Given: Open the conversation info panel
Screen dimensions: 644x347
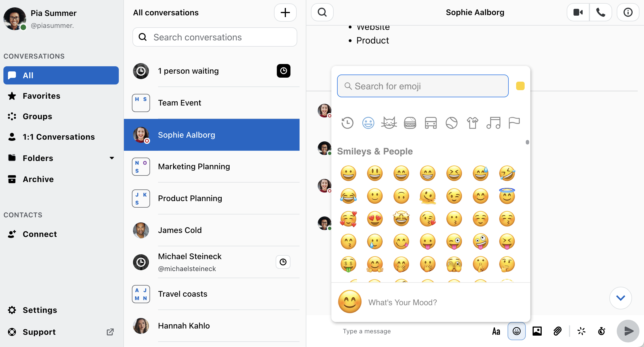Looking at the screenshot, I should tap(628, 12).
